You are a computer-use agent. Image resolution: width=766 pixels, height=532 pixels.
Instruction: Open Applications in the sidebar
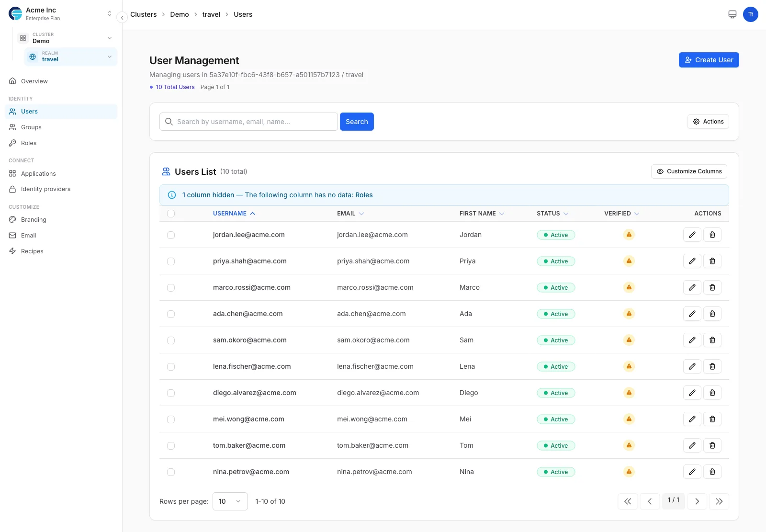(61, 174)
